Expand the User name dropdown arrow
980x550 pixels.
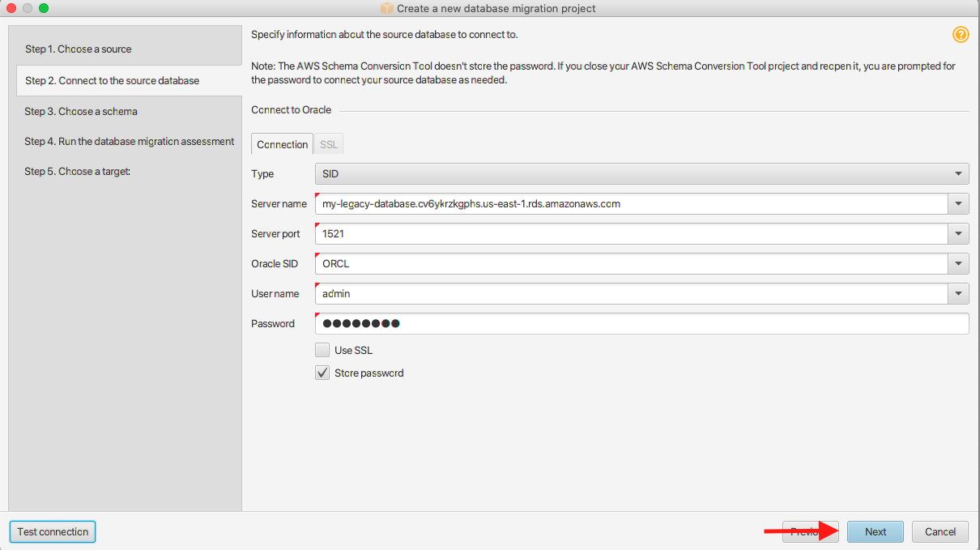pyautogui.click(x=959, y=294)
